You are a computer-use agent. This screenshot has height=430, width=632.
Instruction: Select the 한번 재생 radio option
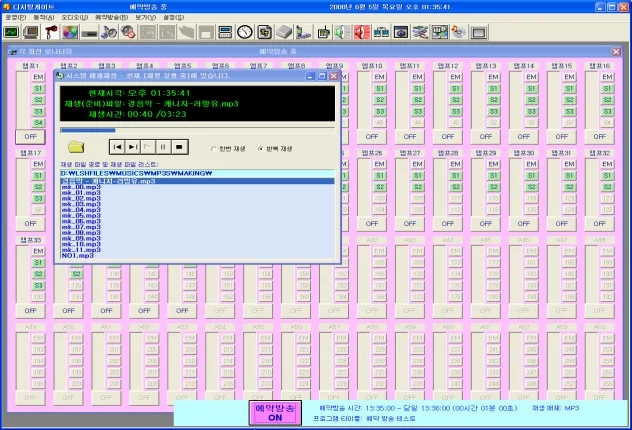[x=228, y=149]
